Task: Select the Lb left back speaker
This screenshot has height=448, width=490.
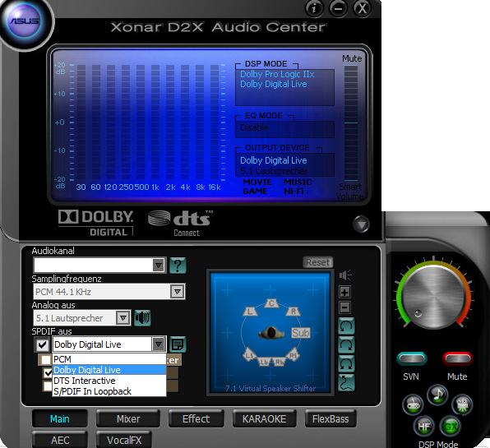Action: pyautogui.click(x=265, y=362)
